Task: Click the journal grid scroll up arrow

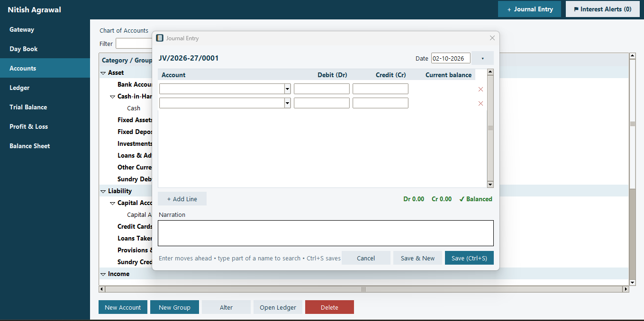Action: click(490, 72)
